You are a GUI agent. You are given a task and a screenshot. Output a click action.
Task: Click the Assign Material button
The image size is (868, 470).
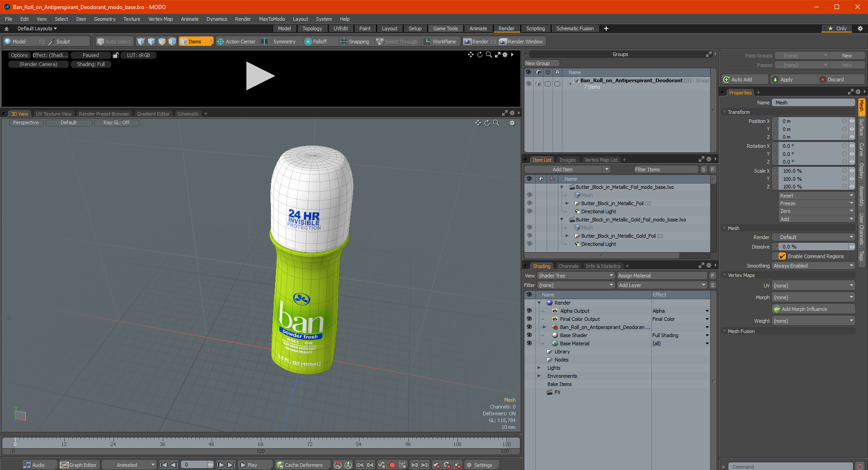point(662,276)
